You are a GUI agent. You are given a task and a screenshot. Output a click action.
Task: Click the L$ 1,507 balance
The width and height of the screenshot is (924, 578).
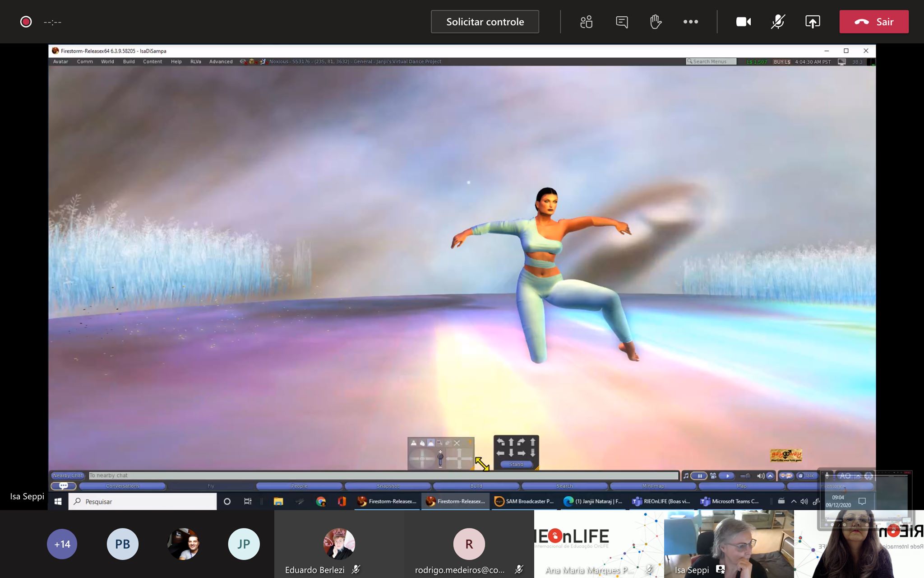(757, 62)
